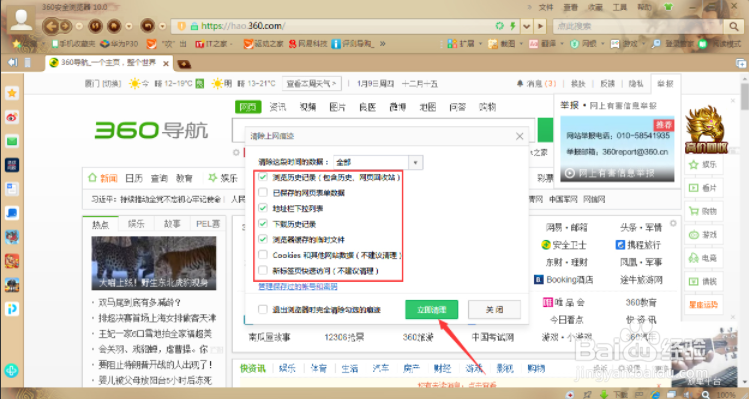The width and height of the screenshot is (749, 399).
Task: Click the blue chat bubble sidebar icon
Action: tap(12, 213)
